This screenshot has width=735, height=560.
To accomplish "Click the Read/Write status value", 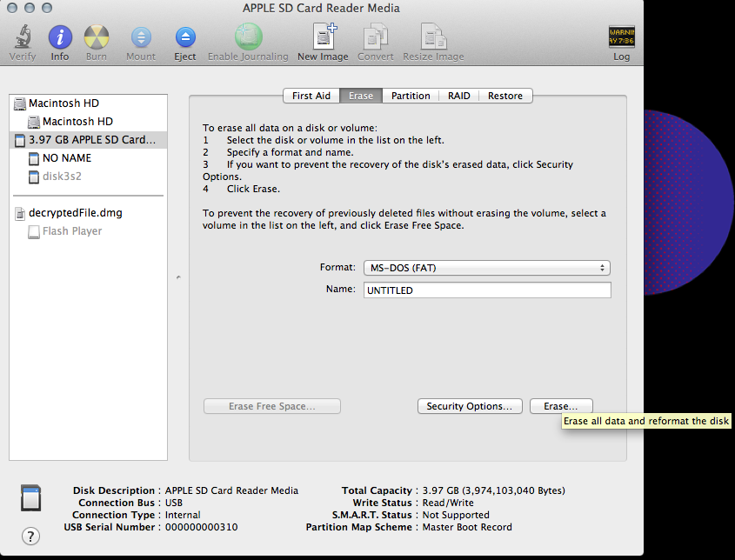I will (448, 503).
